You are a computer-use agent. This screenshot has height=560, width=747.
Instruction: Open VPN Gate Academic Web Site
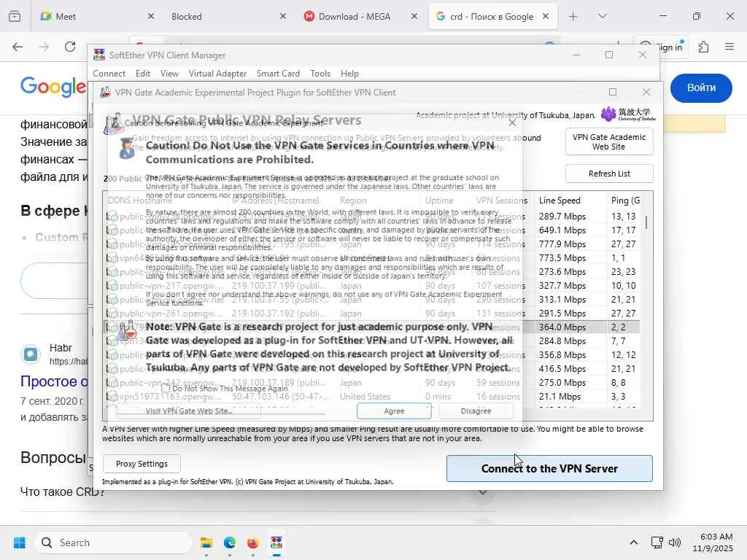(609, 142)
